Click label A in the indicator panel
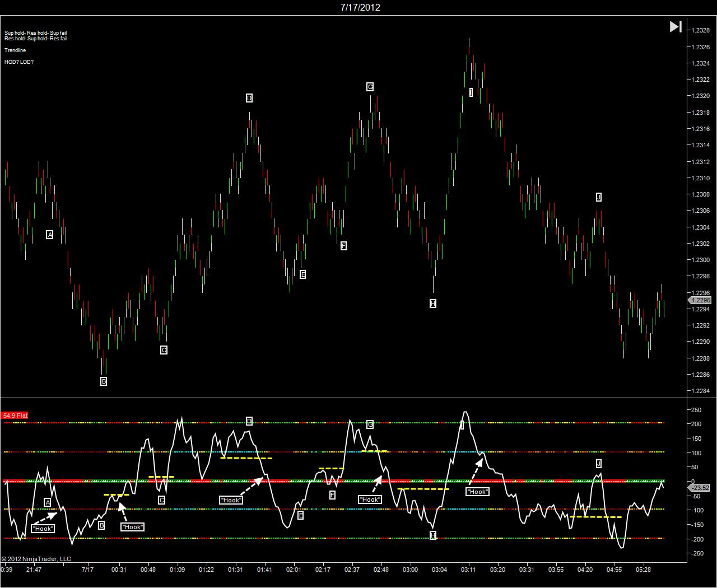 pos(48,502)
